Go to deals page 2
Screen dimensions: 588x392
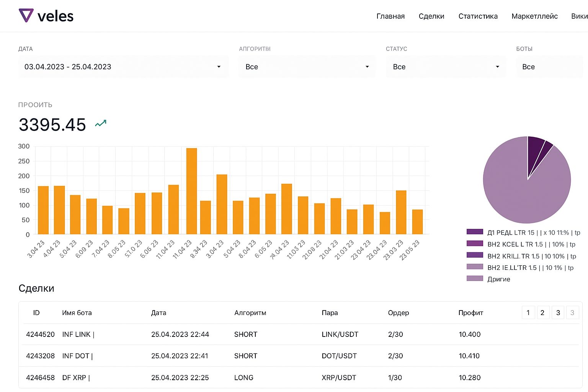[542, 312]
